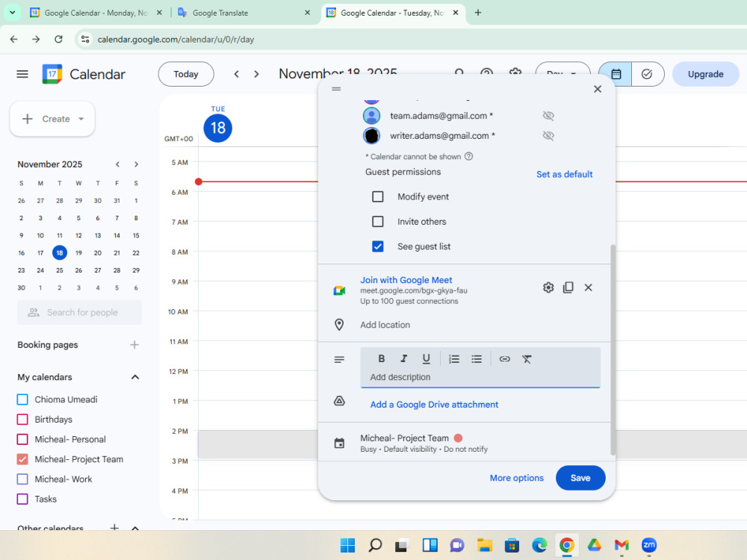Remove the Google Meet conferencing
The height and width of the screenshot is (560, 747).
click(589, 287)
